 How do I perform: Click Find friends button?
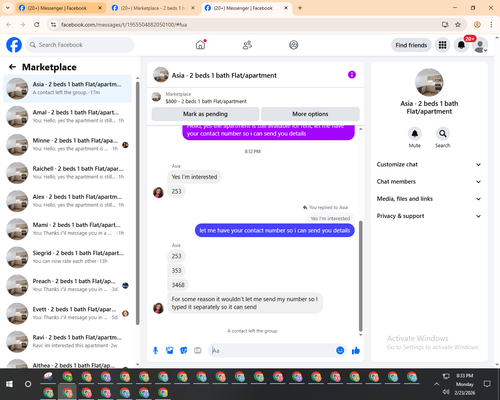coord(411,45)
